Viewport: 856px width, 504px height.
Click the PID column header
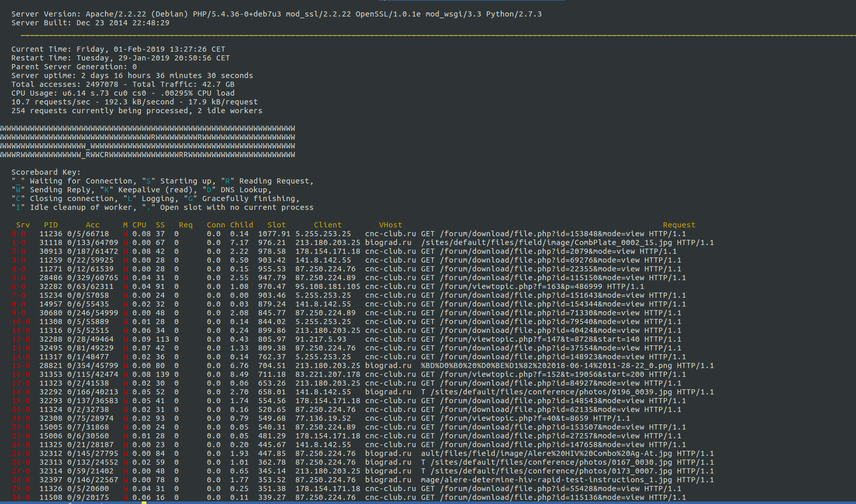click(51, 225)
